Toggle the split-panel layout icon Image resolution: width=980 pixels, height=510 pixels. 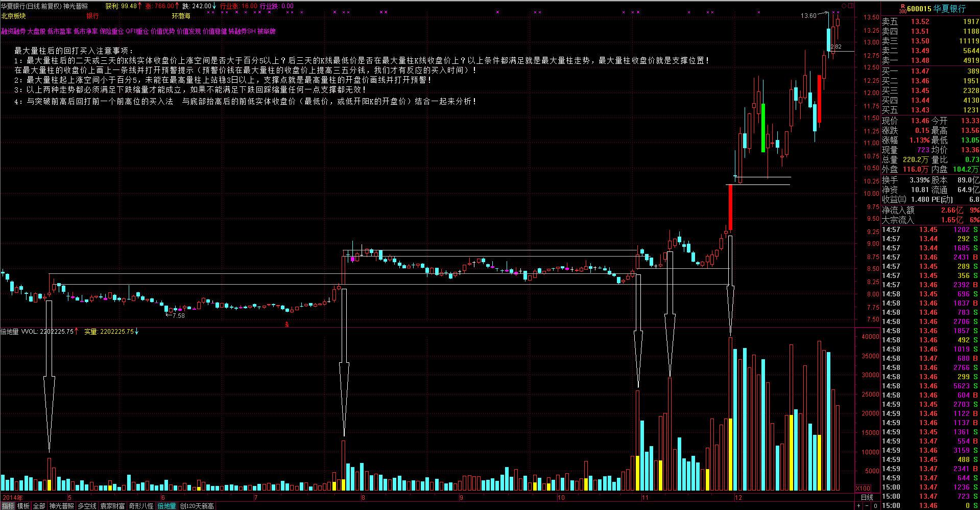click(851, 6)
